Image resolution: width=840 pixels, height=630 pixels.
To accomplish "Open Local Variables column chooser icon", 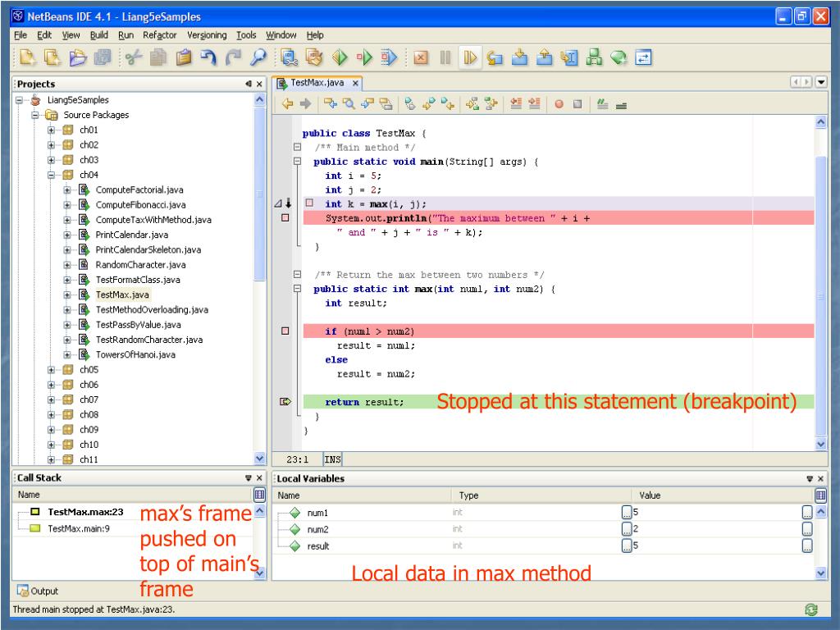I will [x=820, y=495].
